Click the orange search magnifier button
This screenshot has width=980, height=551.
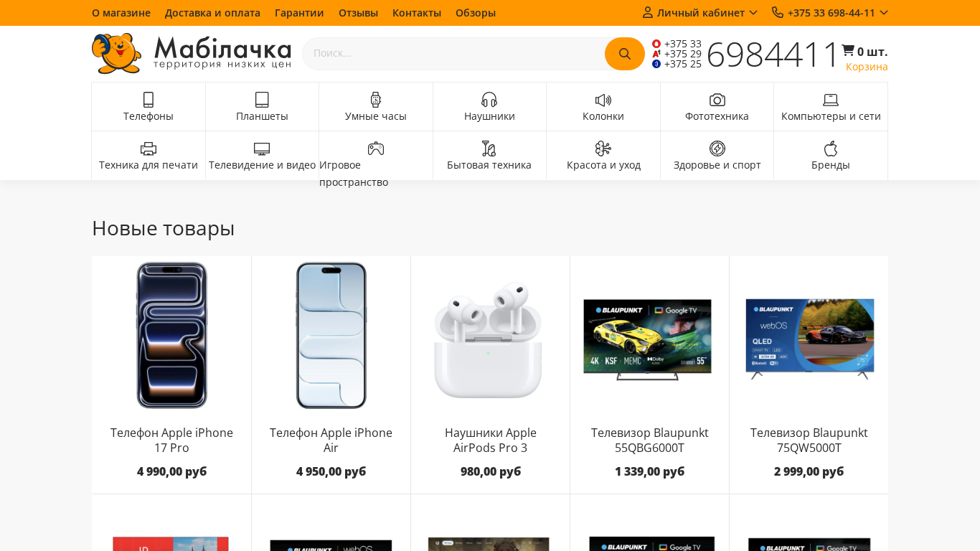(x=624, y=54)
